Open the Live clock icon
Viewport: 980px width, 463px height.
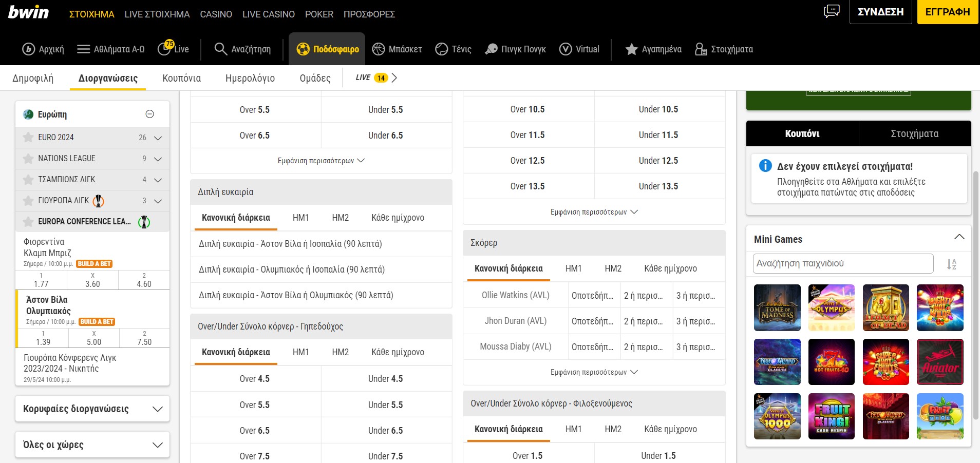click(165, 49)
